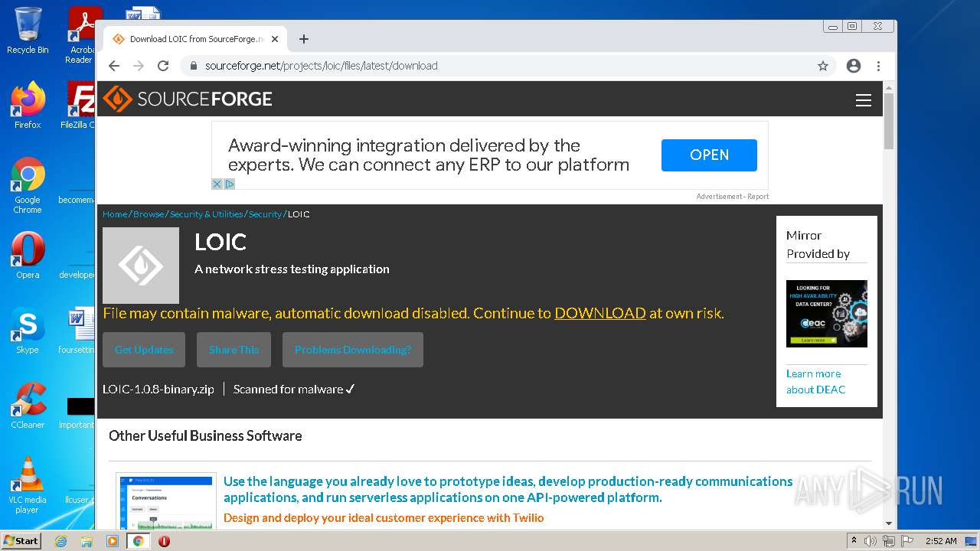Open Recycle Bin on the desktop
980x551 pixels.
pyautogui.click(x=28, y=31)
